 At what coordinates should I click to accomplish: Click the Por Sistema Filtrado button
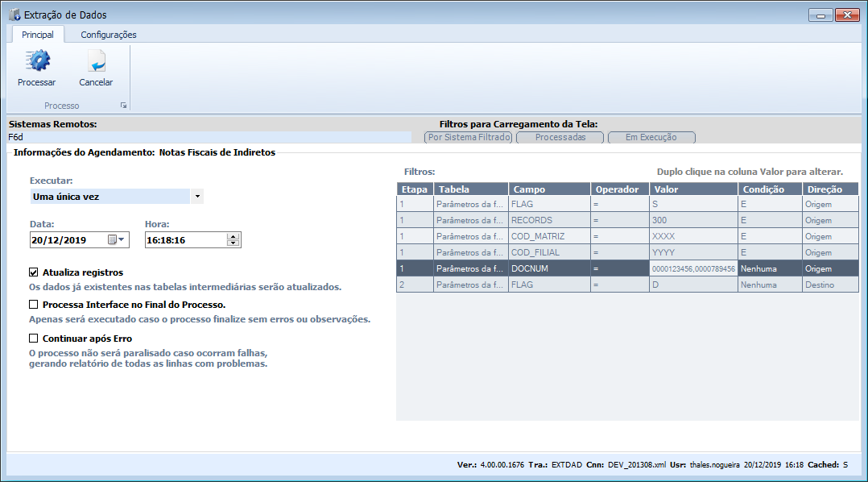point(469,137)
